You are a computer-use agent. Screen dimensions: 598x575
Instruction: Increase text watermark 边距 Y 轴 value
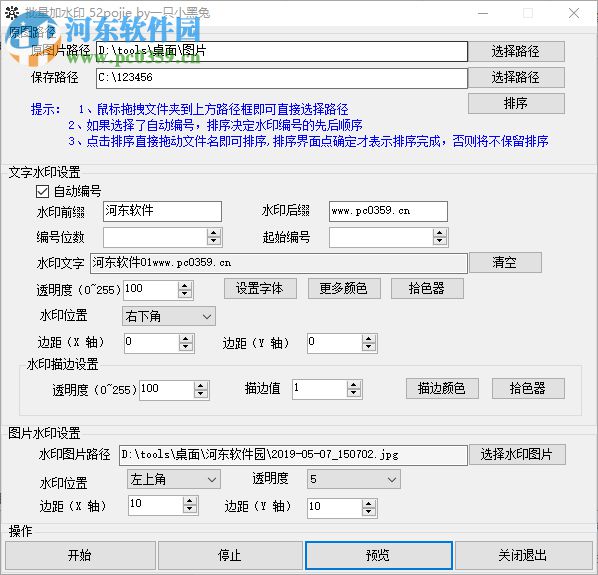368,339
